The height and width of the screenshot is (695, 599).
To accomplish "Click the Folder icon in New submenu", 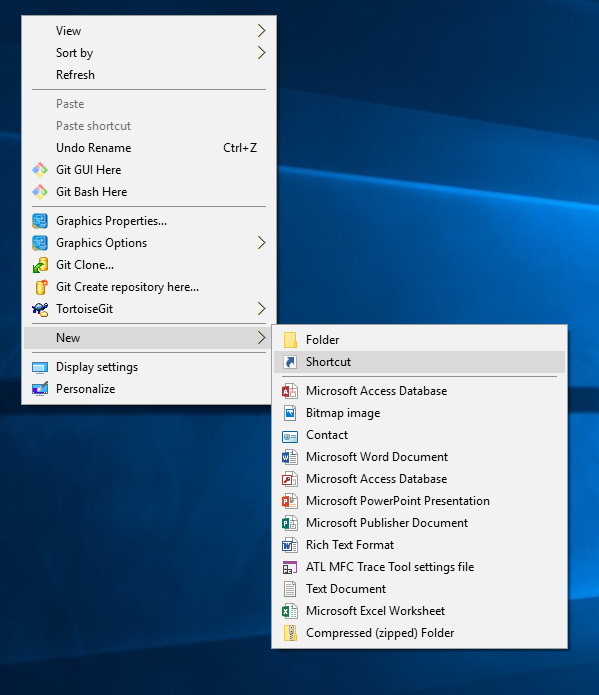I will coord(290,340).
